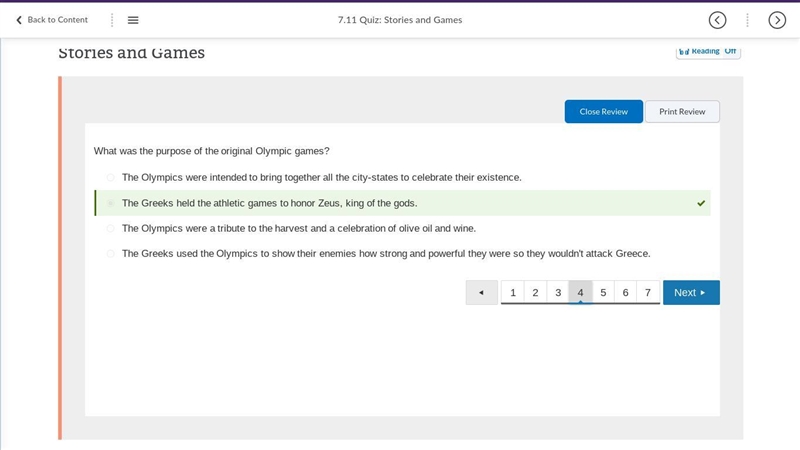Open question 6 in the review

click(626, 292)
